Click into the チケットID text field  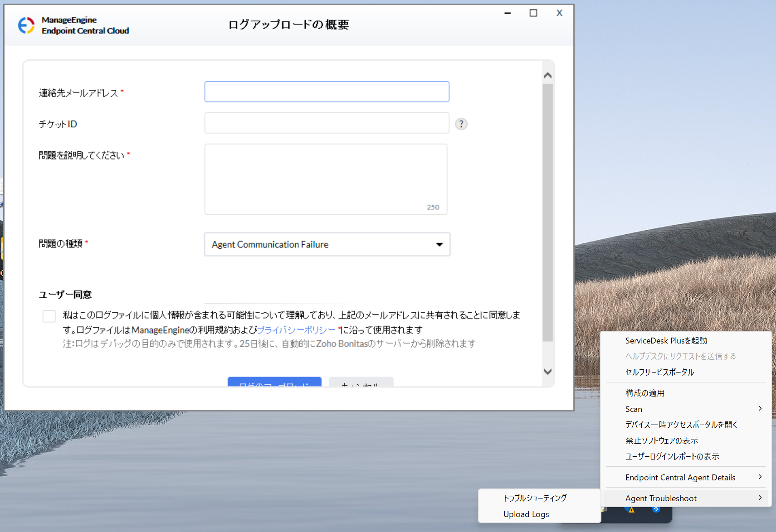coord(327,123)
